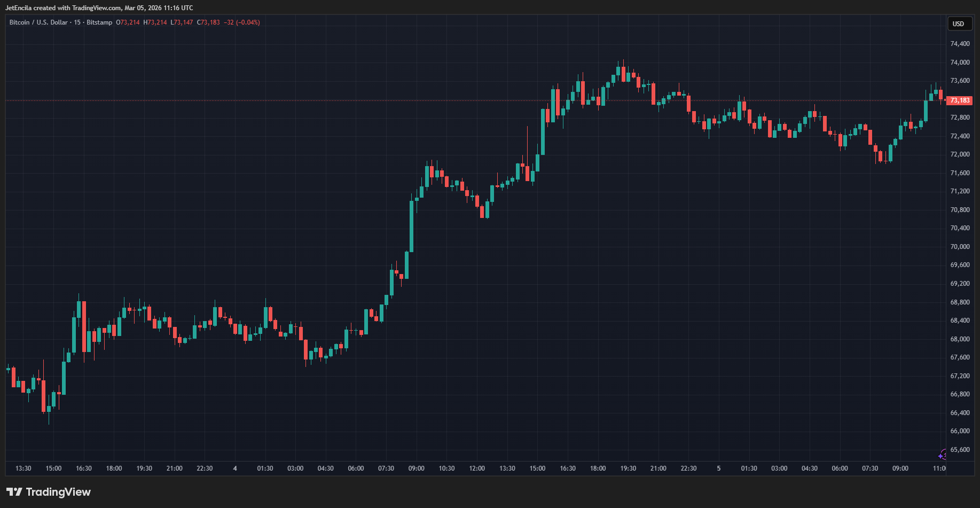The width and height of the screenshot is (980, 508).
Task: Click the JetEncila created with TradingView.com caption
Action: [99, 8]
